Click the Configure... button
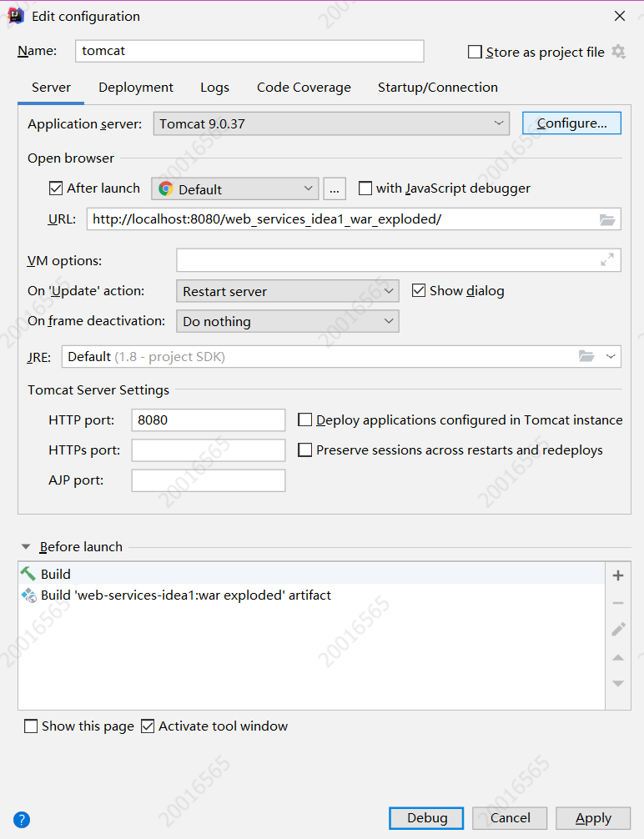Viewport: 644px width, 839px height. pos(571,123)
